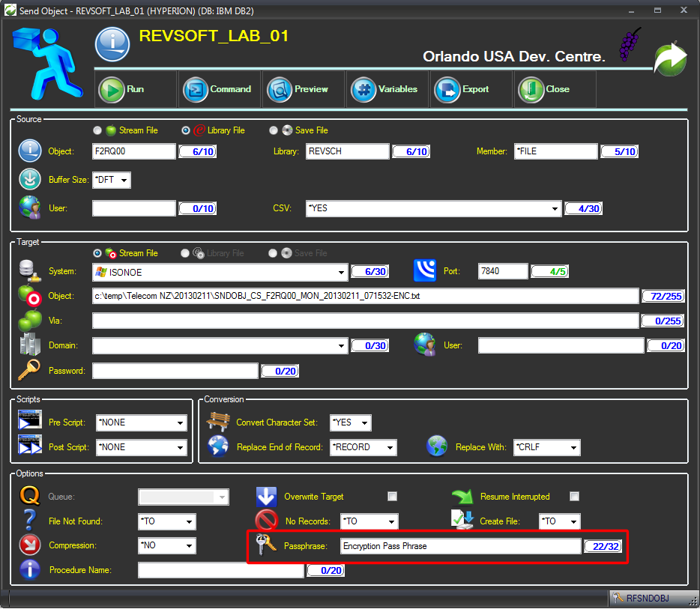Select the Source Stream File radio button
The height and width of the screenshot is (609, 700).
point(97,130)
